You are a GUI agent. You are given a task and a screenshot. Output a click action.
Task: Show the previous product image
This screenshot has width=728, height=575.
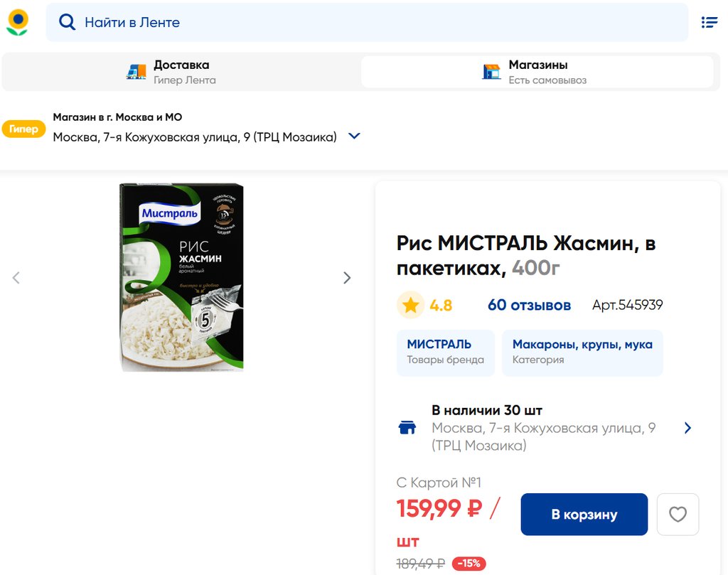click(16, 278)
